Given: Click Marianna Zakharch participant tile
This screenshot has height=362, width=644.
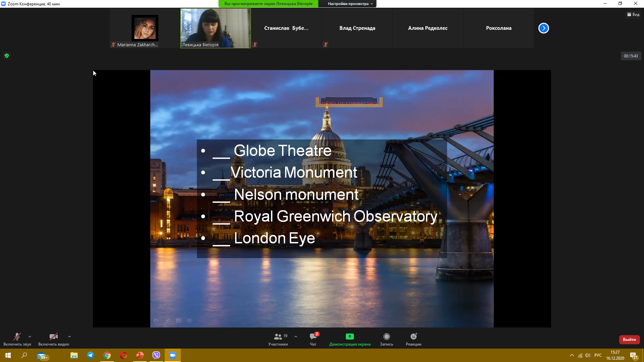Looking at the screenshot, I should coord(145,28).
